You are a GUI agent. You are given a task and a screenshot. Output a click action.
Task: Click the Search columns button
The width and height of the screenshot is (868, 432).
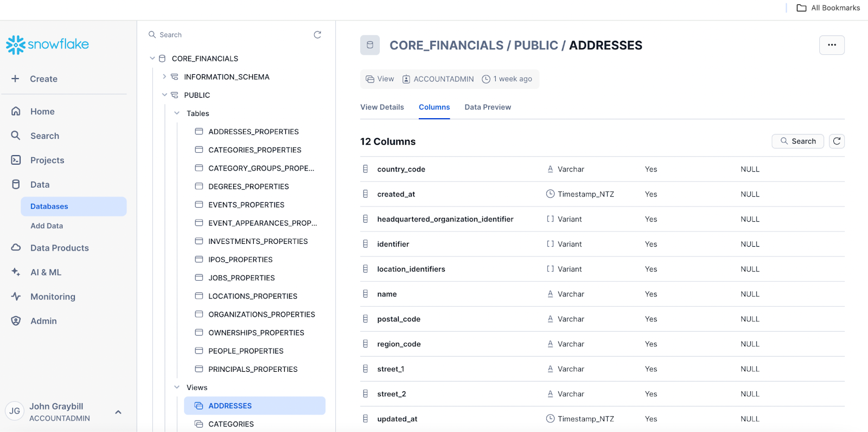click(797, 141)
